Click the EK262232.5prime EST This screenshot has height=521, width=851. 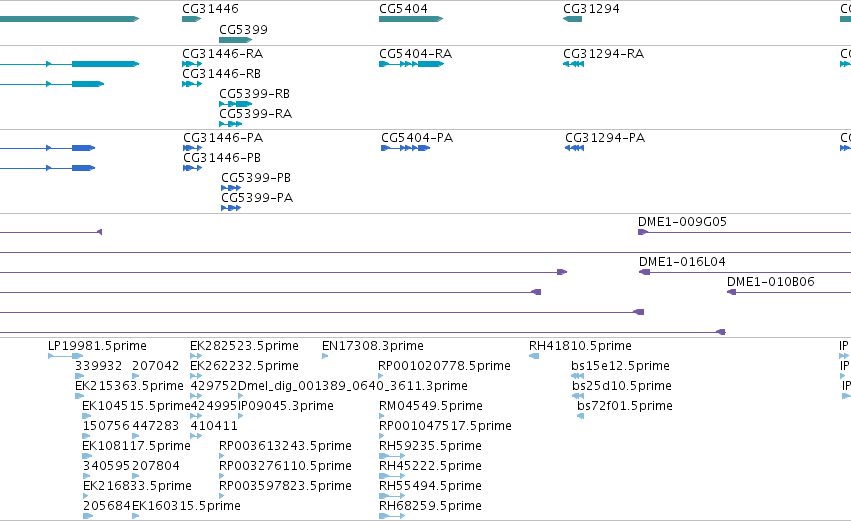point(196,377)
